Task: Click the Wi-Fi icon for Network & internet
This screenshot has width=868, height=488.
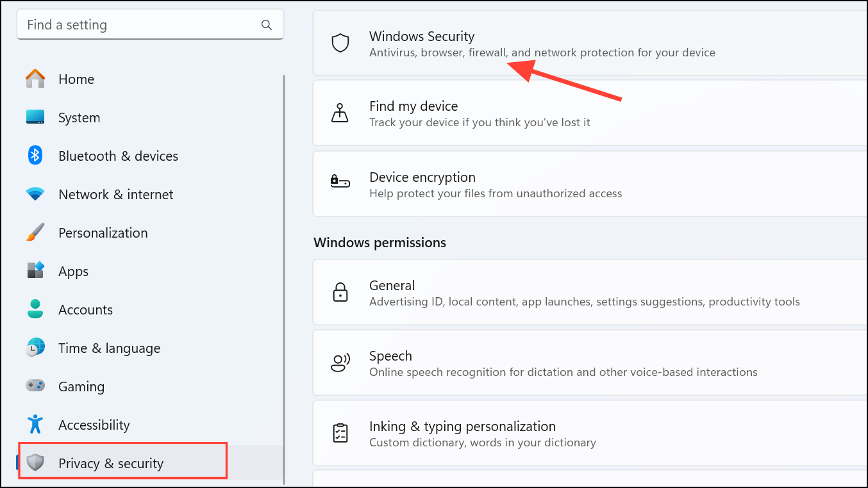Action: point(35,194)
